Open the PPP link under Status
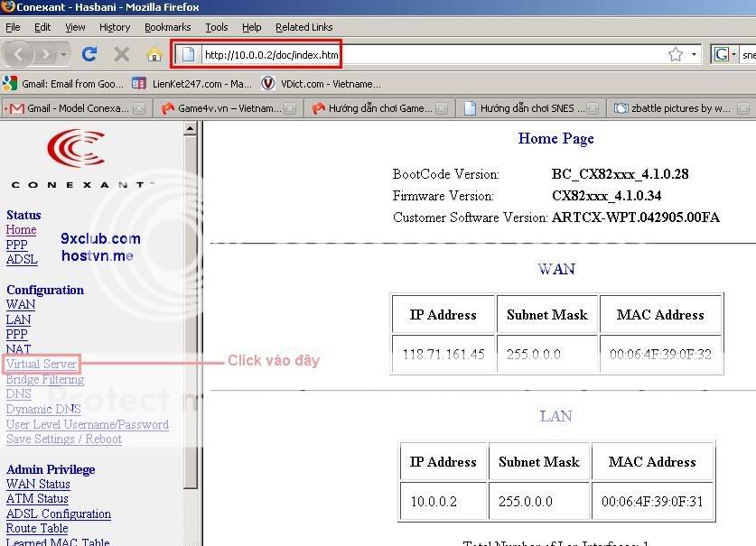 pos(16,245)
